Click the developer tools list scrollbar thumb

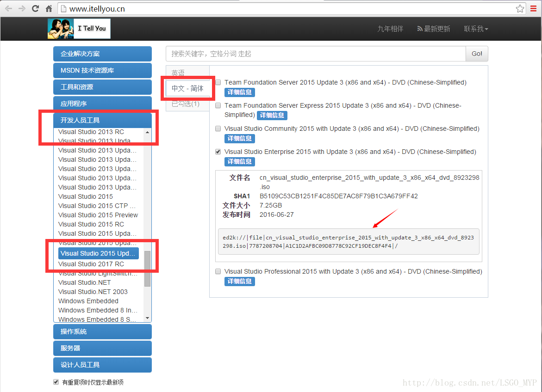coord(148,269)
